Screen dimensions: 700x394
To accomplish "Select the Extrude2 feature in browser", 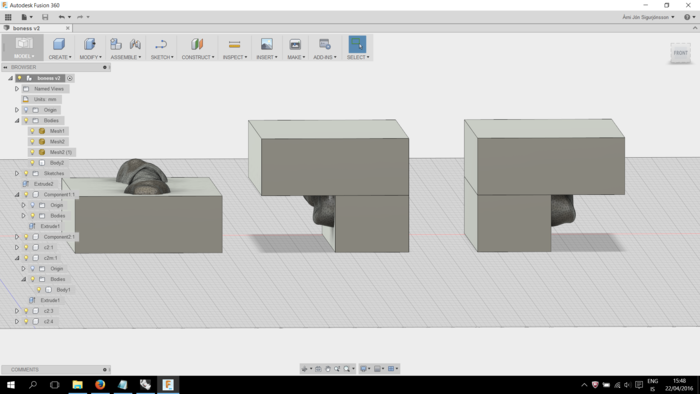I will pyautogui.click(x=43, y=184).
